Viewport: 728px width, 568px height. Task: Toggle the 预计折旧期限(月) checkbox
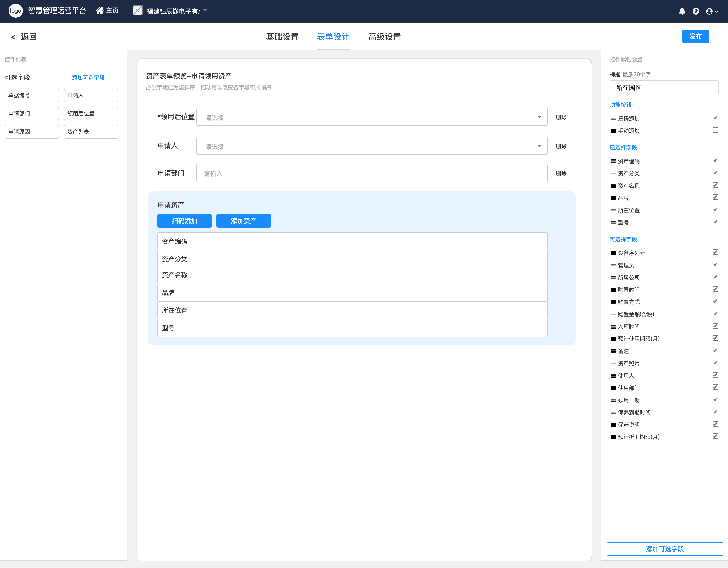715,436
